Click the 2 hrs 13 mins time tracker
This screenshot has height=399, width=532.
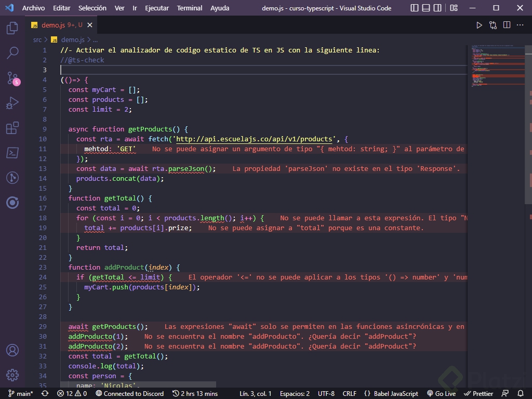pos(195,394)
